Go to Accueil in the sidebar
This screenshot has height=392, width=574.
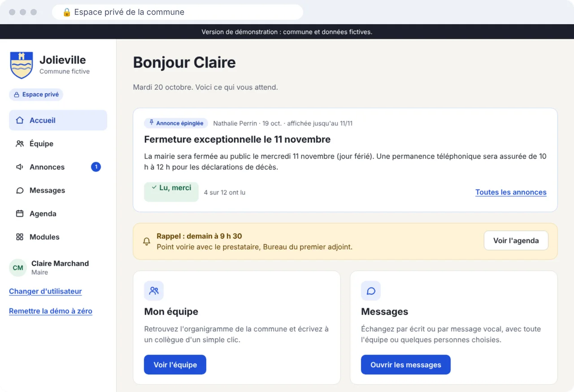click(x=58, y=120)
